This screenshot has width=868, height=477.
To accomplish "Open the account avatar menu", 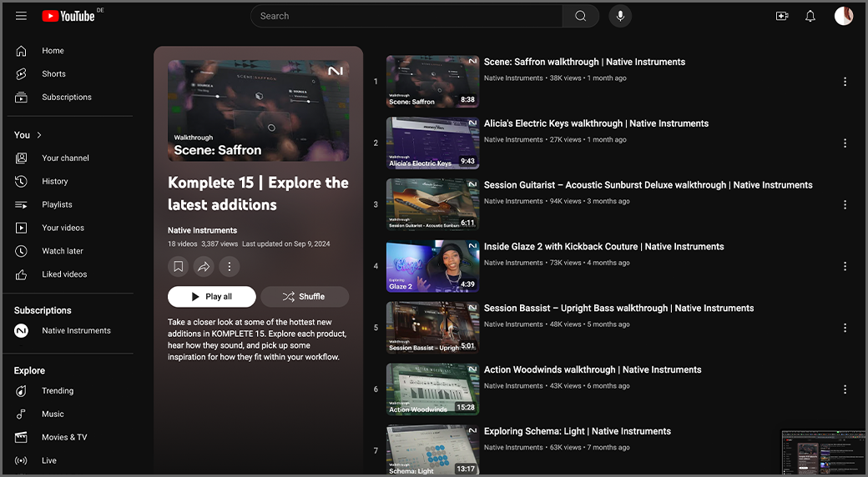I will tap(844, 16).
